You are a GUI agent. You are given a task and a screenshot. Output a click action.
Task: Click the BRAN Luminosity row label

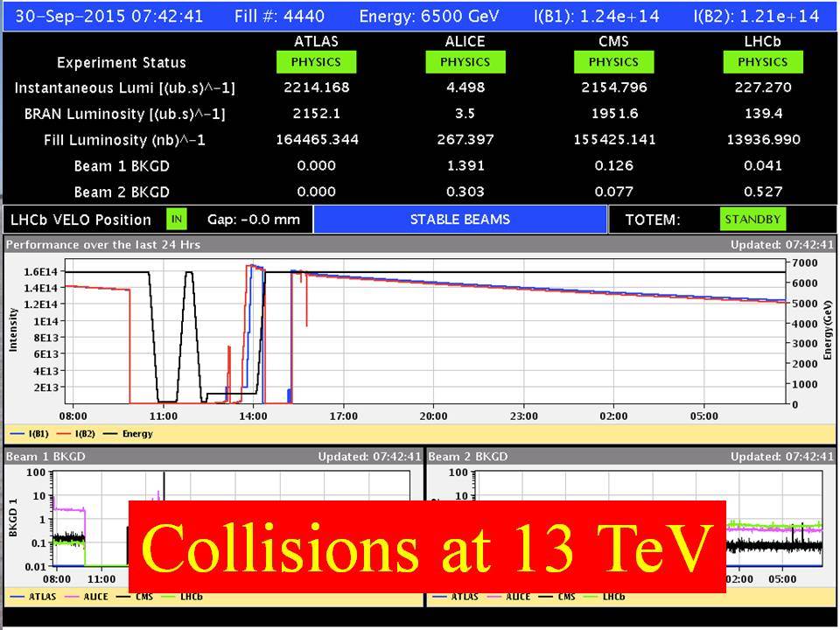[x=125, y=114]
